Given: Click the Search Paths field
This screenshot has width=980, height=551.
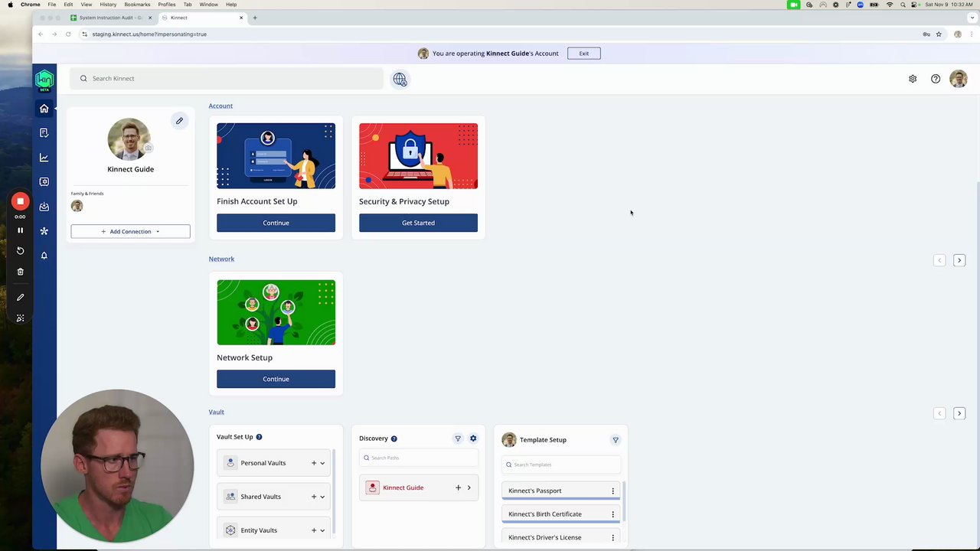Looking at the screenshot, I should click(419, 458).
